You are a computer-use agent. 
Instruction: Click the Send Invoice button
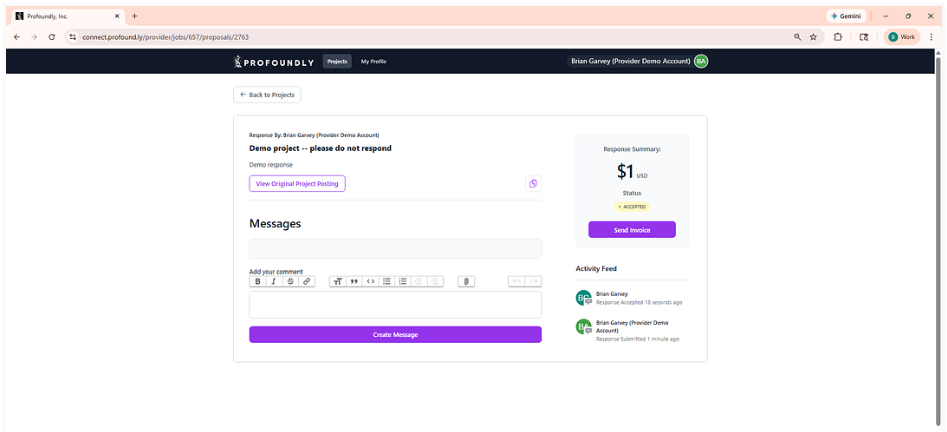point(631,230)
